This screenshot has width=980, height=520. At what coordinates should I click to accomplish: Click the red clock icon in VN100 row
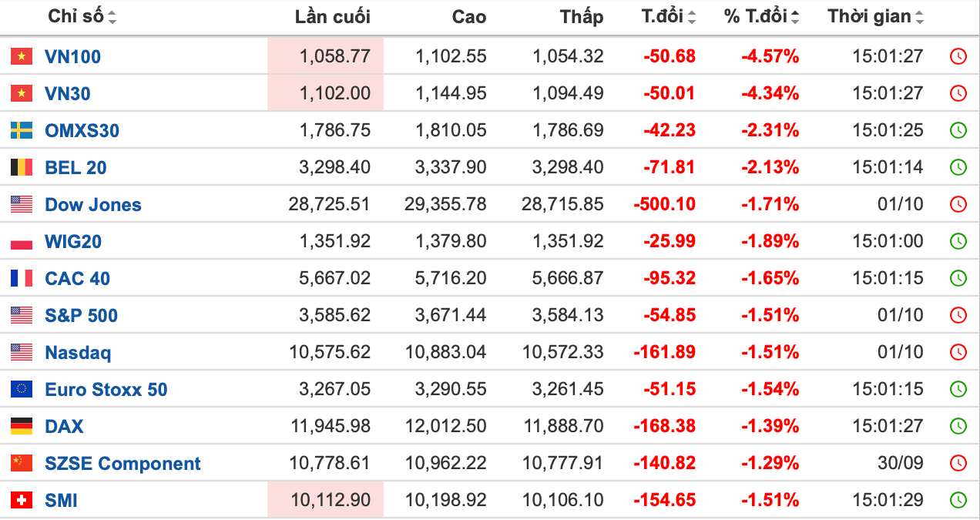958,56
